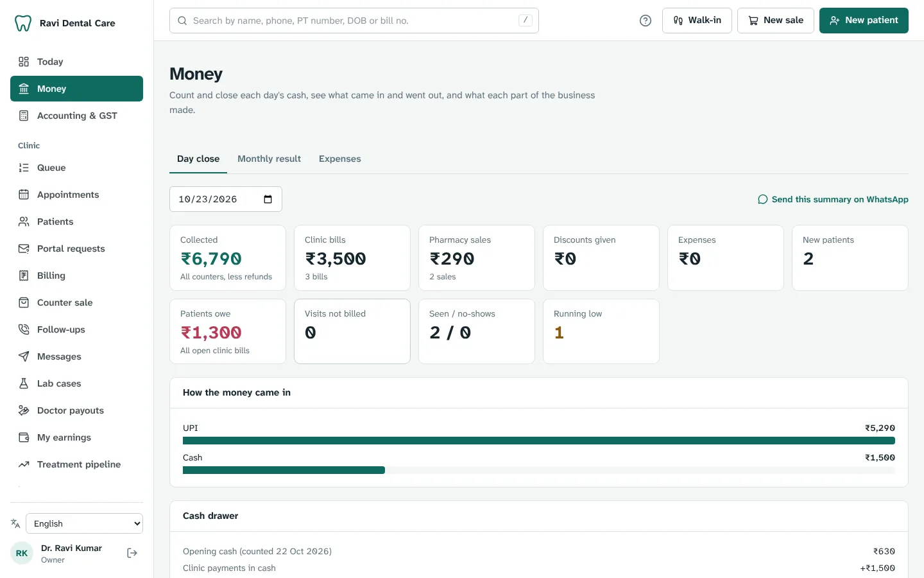Open the help question mark icon
Image resolution: width=924 pixels, height=578 pixels.
click(646, 21)
